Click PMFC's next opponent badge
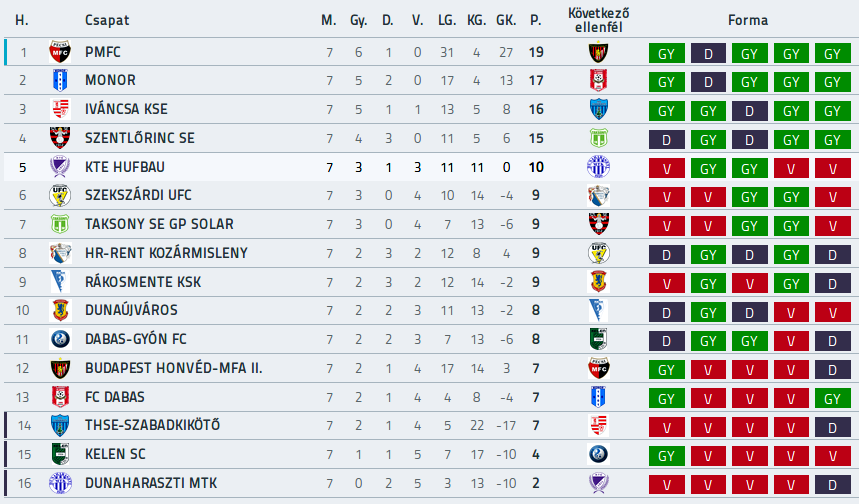The width and height of the screenshot is (859, 504). coord(598,52)
